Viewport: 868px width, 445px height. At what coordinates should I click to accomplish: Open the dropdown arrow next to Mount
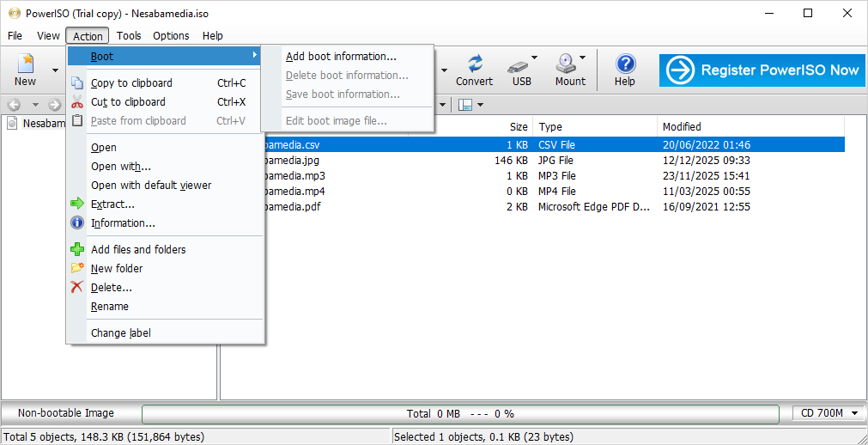(x=583, y=58)
